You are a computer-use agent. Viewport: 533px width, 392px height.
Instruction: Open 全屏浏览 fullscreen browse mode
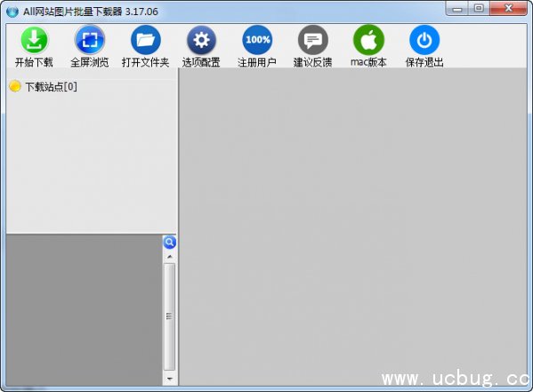click(90, 40)
